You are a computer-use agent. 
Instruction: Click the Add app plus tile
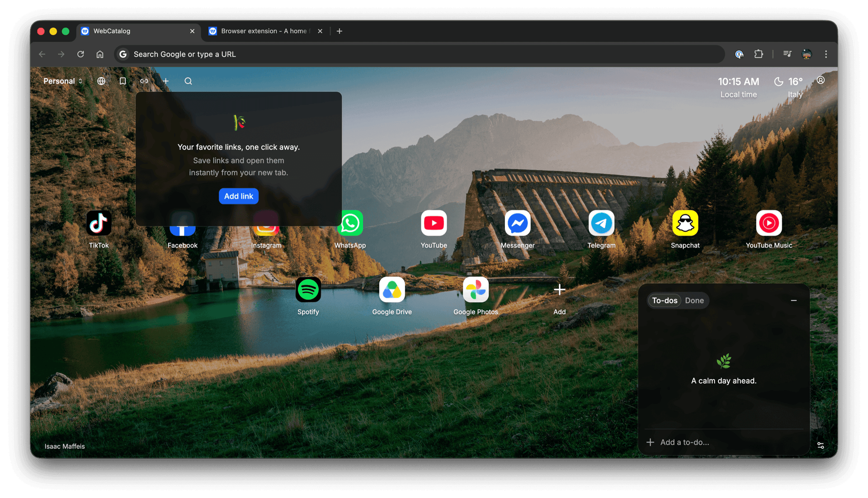click(x=559, y=290)
